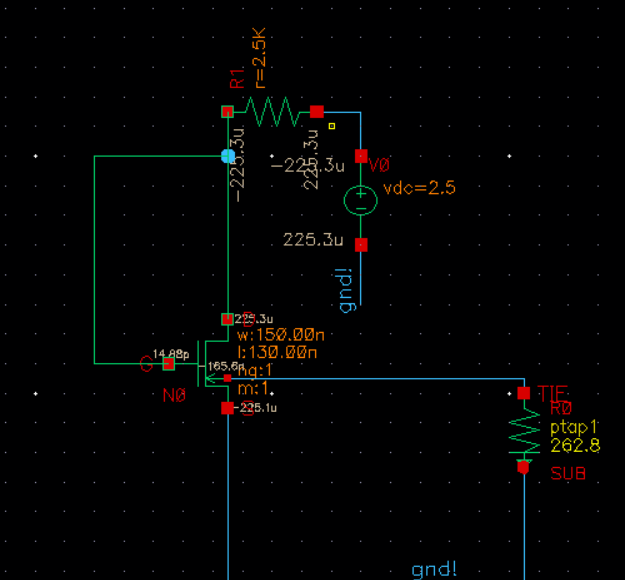This screenshot has height=580, width=625.
Task: Click the vdc=2.5 parameter label
Action: [x=419, y=188]
